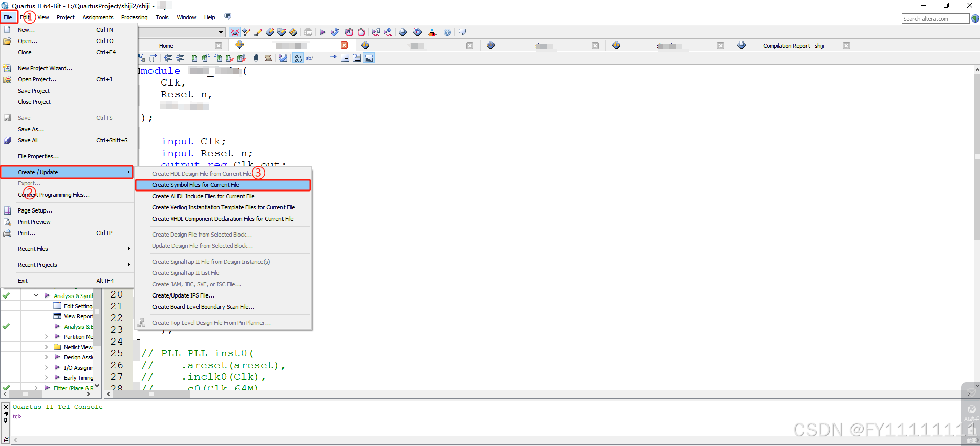Click the increase indent icon

click(x=168, y=58)
